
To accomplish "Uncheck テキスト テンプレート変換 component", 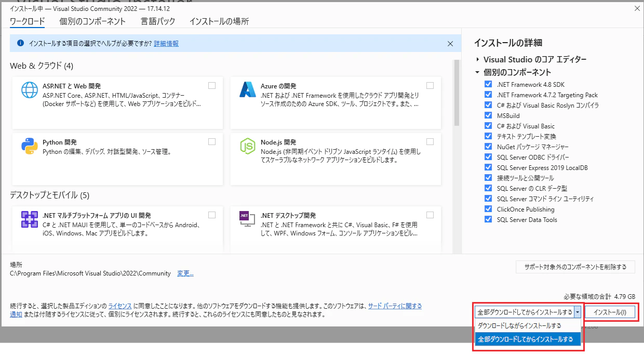I will pyautogui.click(x=488, y=136).
